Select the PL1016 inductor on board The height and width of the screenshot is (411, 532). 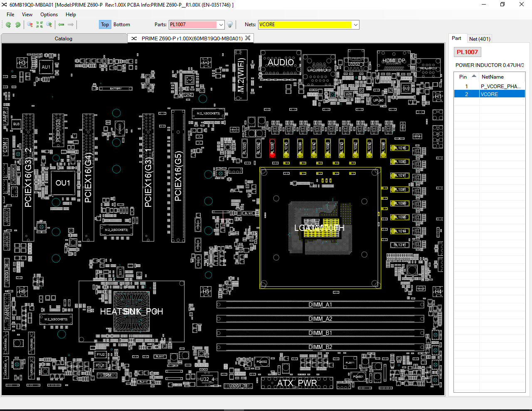pos(400,148)
